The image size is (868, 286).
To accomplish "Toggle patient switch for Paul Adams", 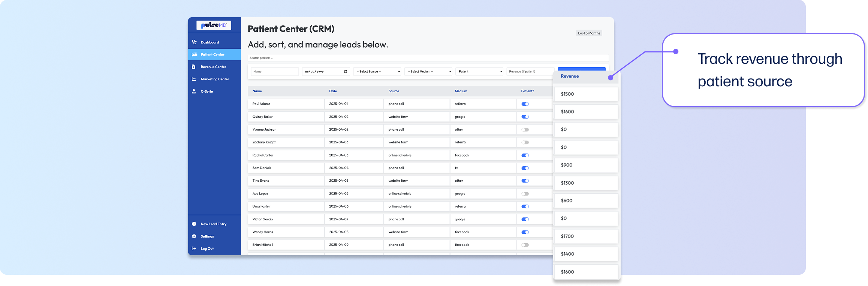I will pos(525,104).
